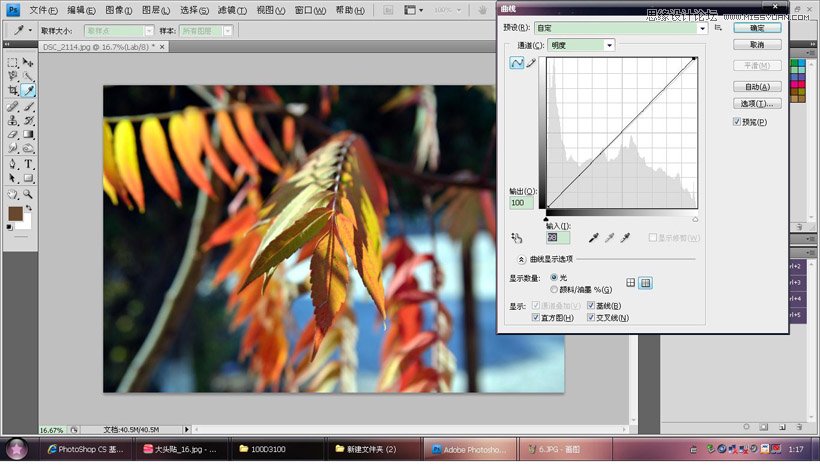The height and width of the screenshot is (467, 820).
Task: Select the Rectangle shape tool
Action: click(28, 178)
